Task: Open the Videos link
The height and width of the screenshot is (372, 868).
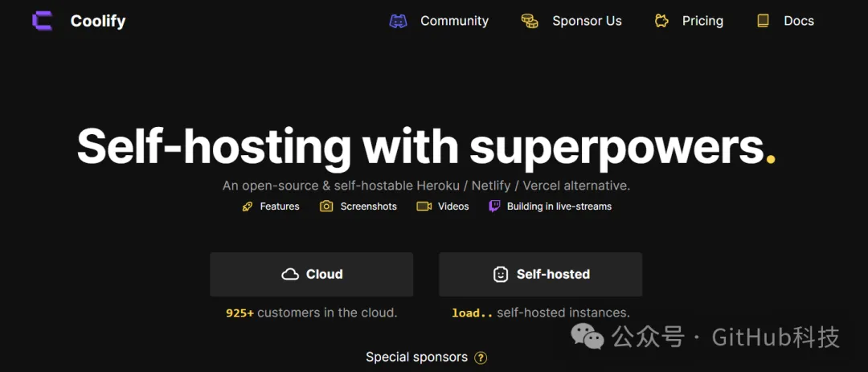Action: (x=453, y=206)
